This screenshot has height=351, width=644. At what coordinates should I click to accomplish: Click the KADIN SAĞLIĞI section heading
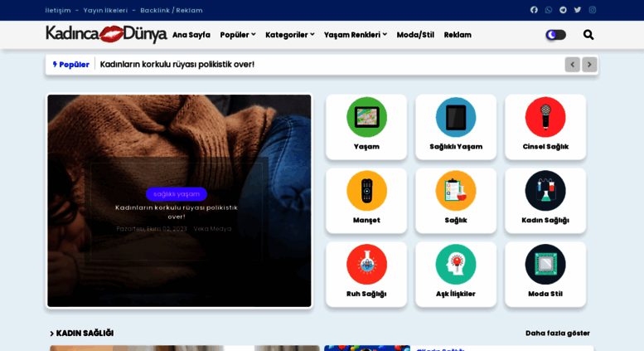pyautogui.click(x=85, y=334)
